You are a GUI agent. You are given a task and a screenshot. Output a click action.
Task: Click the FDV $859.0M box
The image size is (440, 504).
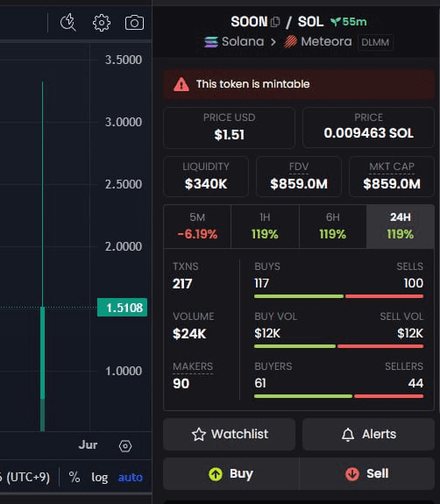pos(299,176)
